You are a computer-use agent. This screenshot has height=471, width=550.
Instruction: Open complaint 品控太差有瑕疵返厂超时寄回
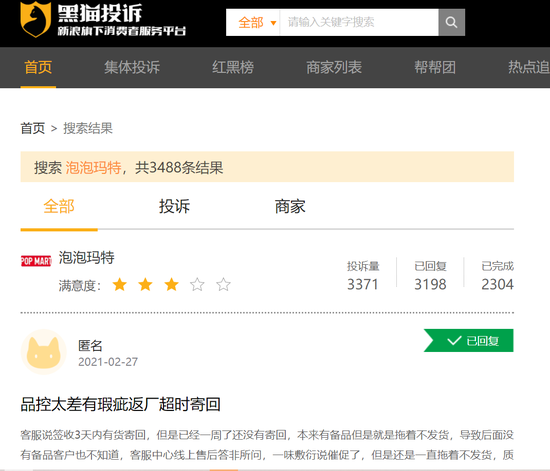pos(120,404)
